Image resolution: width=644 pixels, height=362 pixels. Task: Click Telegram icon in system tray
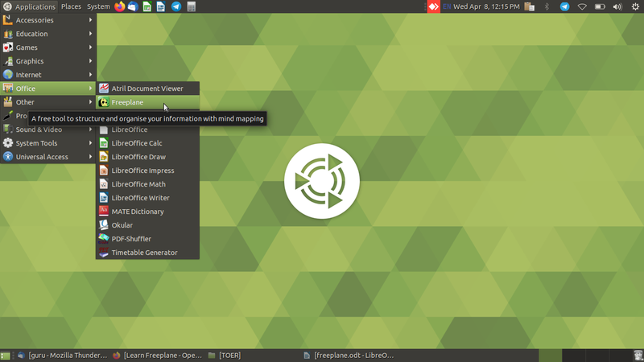(565, 6)
